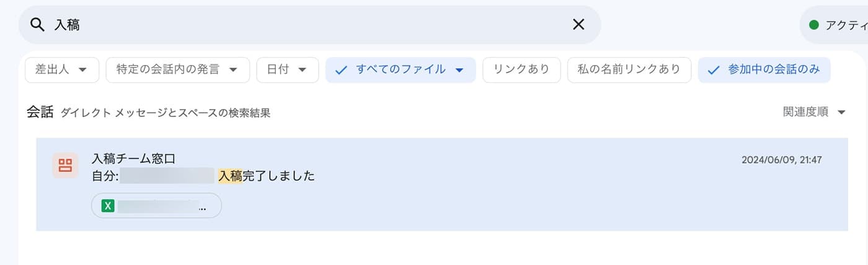This screenshot has width=868, height=265.
Task: Open the 日付 filter dropdown
Action: [287, 70]
